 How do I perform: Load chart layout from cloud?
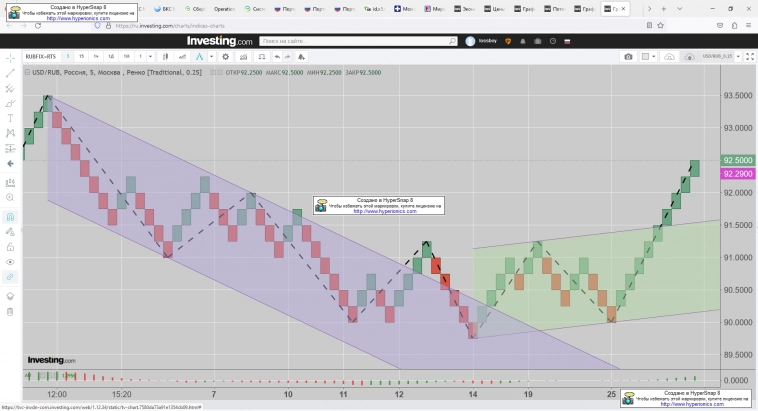pos(670,57)
